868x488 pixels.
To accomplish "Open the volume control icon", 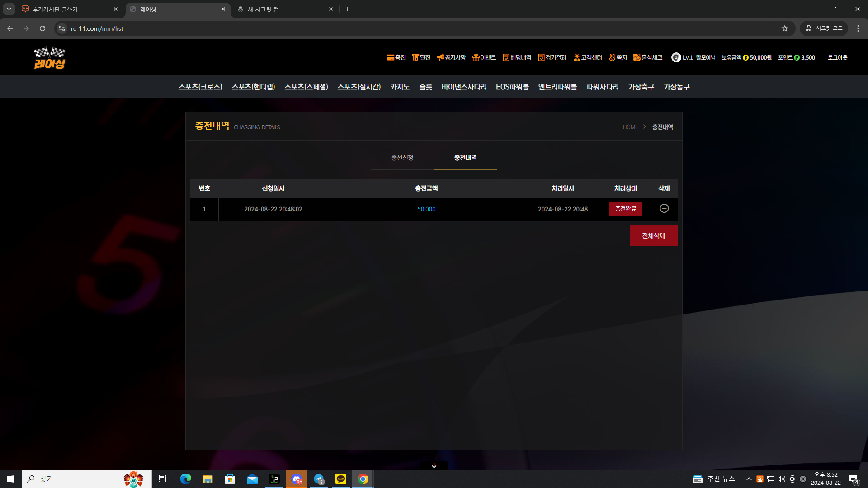I will 781,479.
